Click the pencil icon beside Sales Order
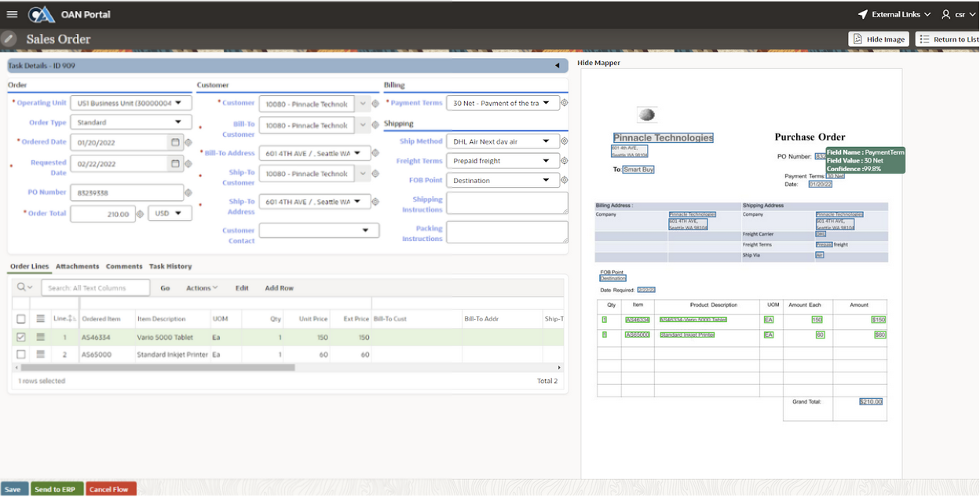The image size is (980, 501). [9, 38]
